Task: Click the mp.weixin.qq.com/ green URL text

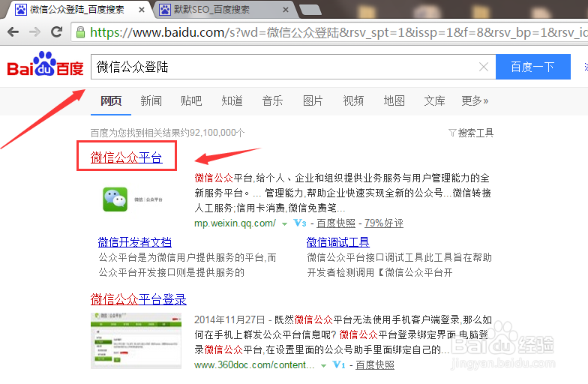Action: tap(235, 223)
